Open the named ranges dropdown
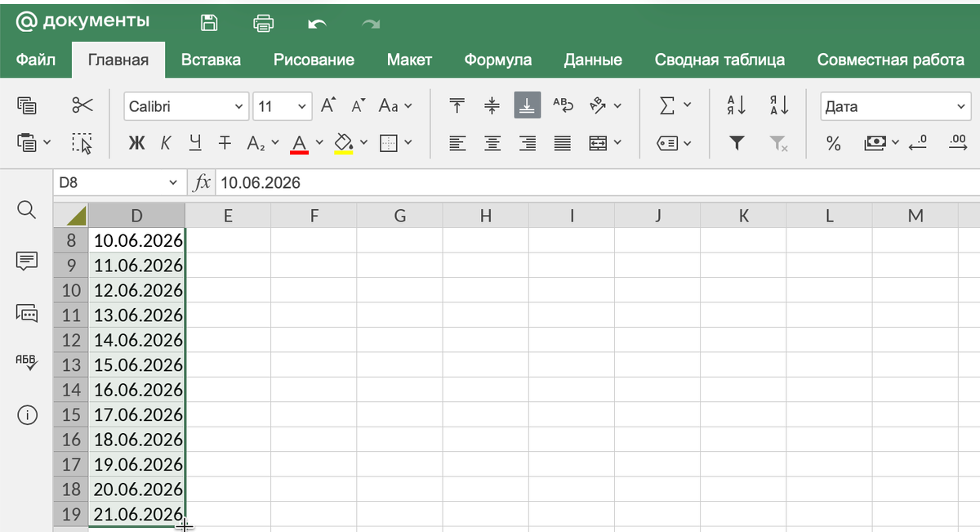This screenshot has height=532, width=980. (687, 143)
